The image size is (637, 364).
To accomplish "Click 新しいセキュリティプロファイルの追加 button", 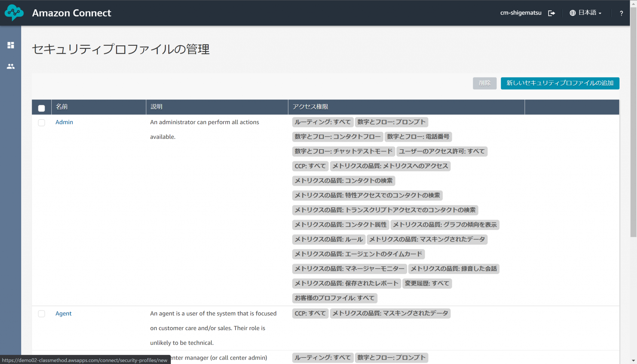I will pos(560,83).
